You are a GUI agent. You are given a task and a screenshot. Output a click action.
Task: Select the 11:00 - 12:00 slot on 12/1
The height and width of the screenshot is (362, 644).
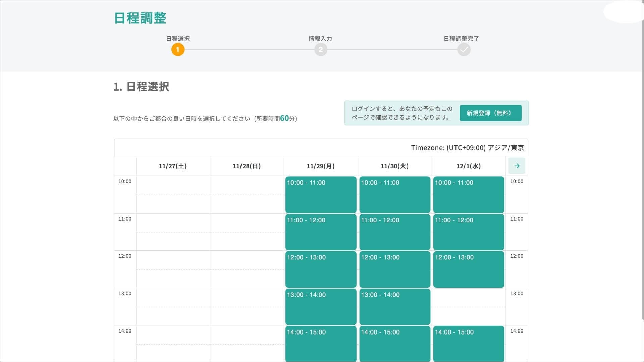(469, 232)
